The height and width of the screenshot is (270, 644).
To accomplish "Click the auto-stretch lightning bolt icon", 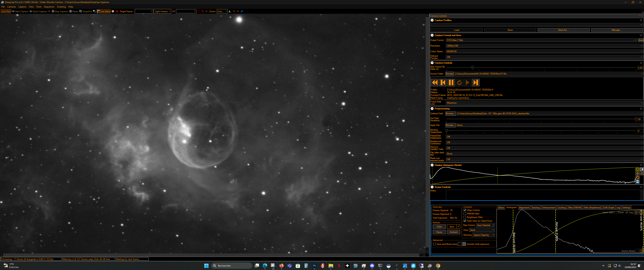I will point(637,173).
